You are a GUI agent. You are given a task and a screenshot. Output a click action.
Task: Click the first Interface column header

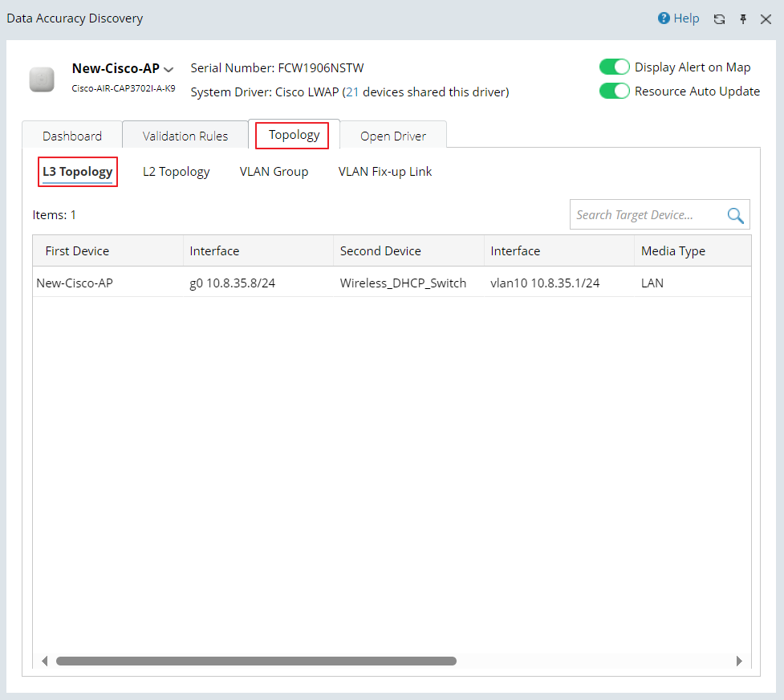coord(258,250)
